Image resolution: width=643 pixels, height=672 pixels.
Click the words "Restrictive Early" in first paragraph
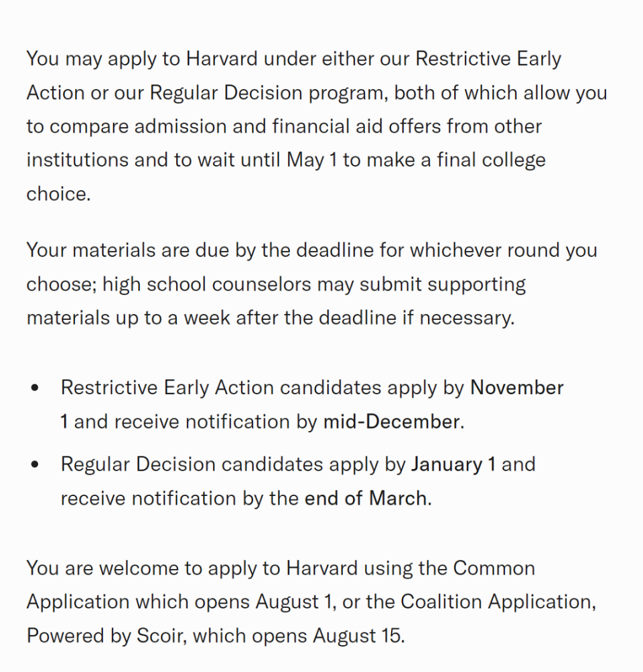pyautogui.click(x=488, y=59)
